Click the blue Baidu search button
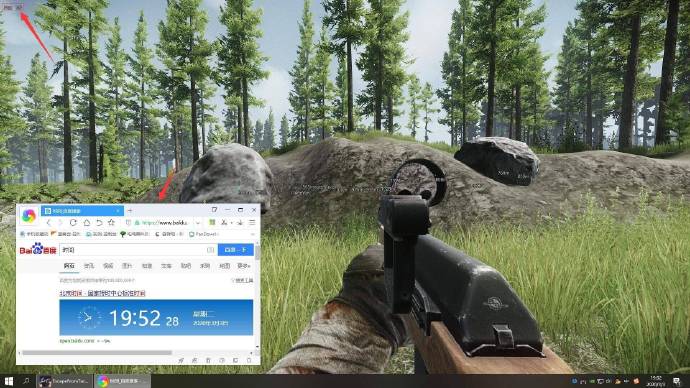690x388 pixels. coord(236,250)
